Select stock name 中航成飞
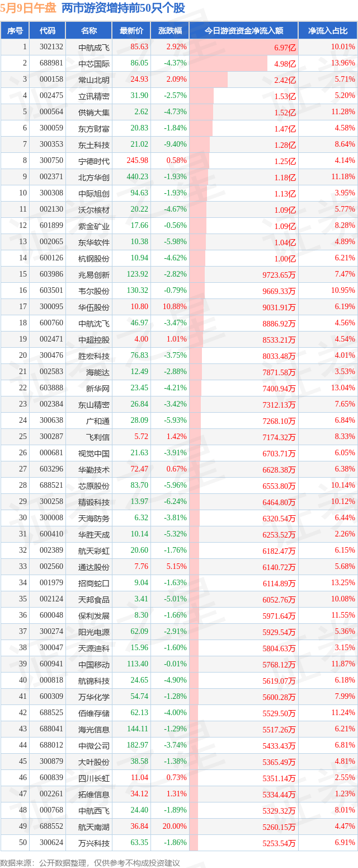The height and width of the screenshot is (868, 358). (94, 47)
